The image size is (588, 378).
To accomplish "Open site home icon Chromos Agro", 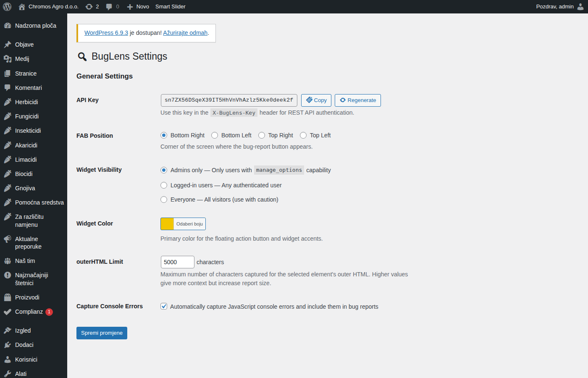I will (22, 7).
